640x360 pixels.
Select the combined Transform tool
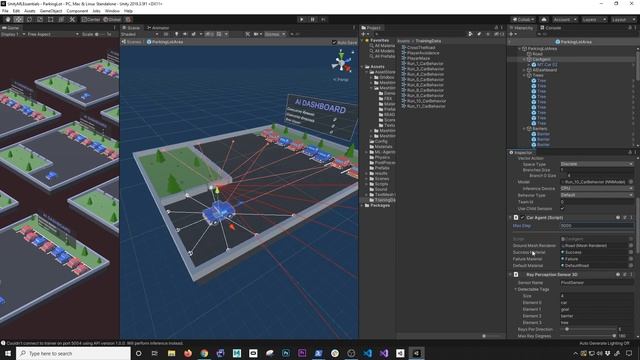click(x=61, y=19)
